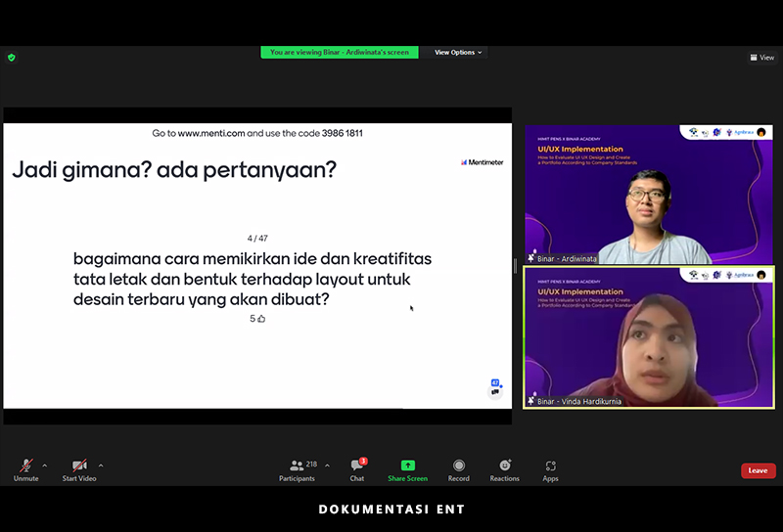Image resolution: width=783 pixels, height=532 pixels.
Task: Open the Apps panel
Action: pyautogui.click(x=550, y=469)
